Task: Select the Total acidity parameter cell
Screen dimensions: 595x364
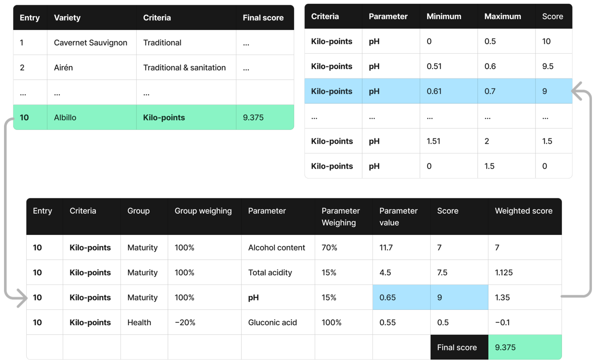Action: (x=270, y=272)
